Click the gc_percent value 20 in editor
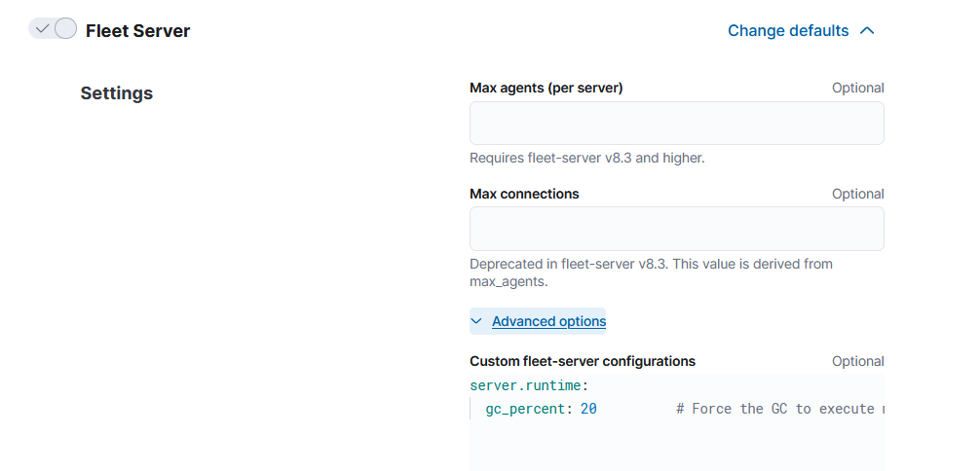Viewport: 980px width, 471px height. (x=588, y=409)
